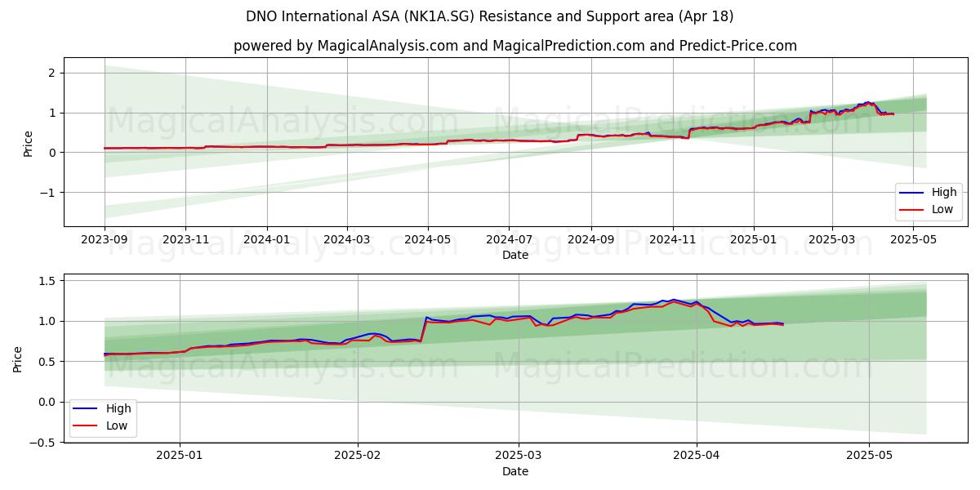Click the '2024-03' date label
The height and width of the screenshot is (490, 980).
[x=346, y=241]
